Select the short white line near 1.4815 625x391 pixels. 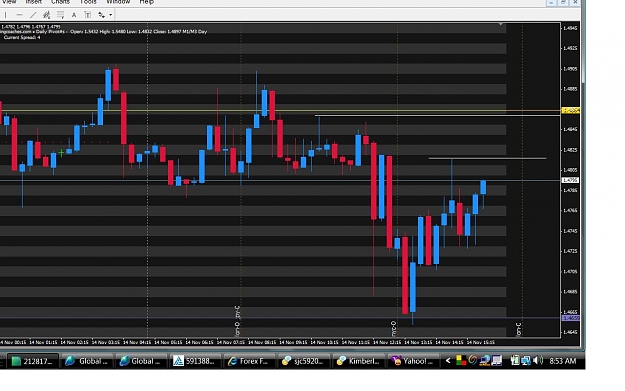pos(487,158)
